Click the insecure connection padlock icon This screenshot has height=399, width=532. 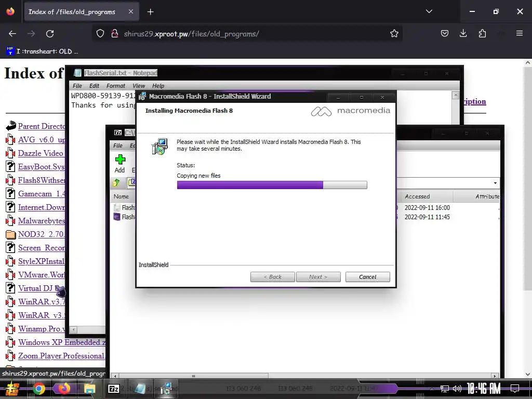[x=115, y=34]
